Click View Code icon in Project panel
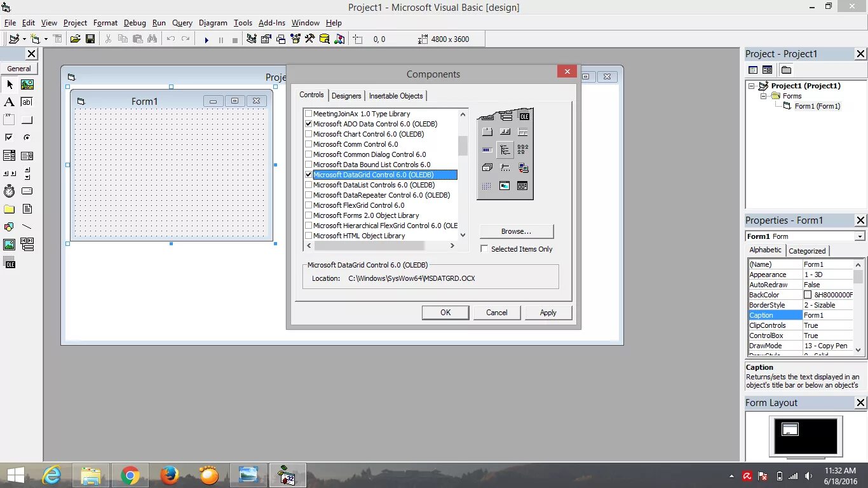The height and width of the screenshot is (488, 868). [x=753, y=70]
